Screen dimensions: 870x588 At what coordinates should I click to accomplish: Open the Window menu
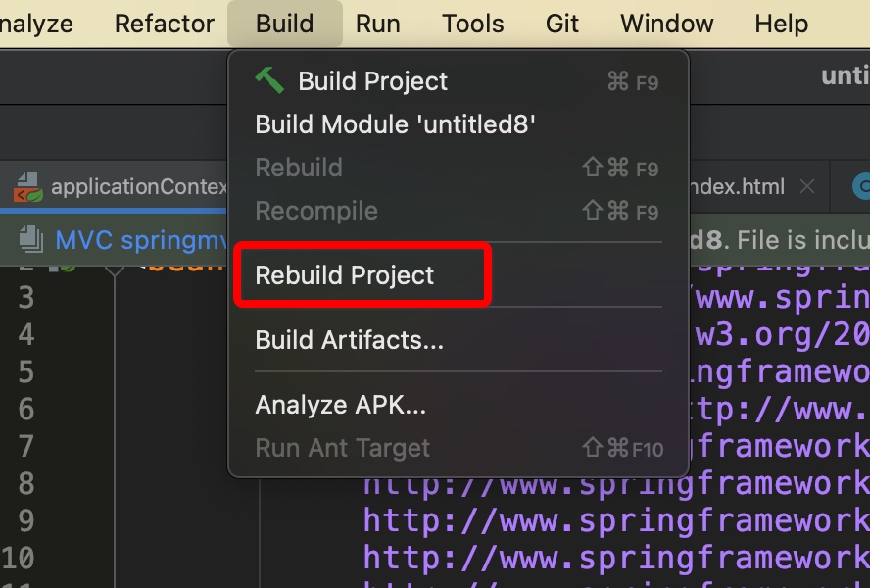pos(667,24)
